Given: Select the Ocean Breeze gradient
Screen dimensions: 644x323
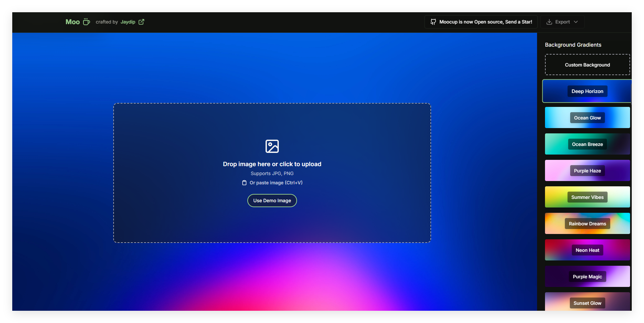Looking at the screenshot, I should pos(587,144).
